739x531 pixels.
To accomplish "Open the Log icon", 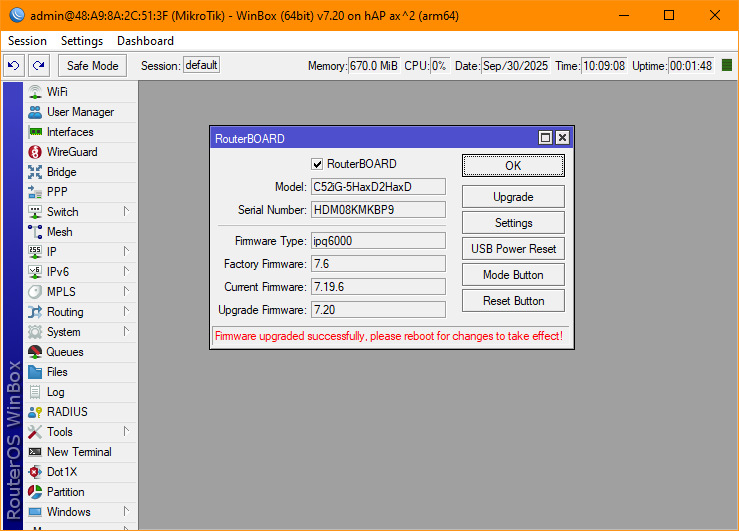I will coord(35,392).
